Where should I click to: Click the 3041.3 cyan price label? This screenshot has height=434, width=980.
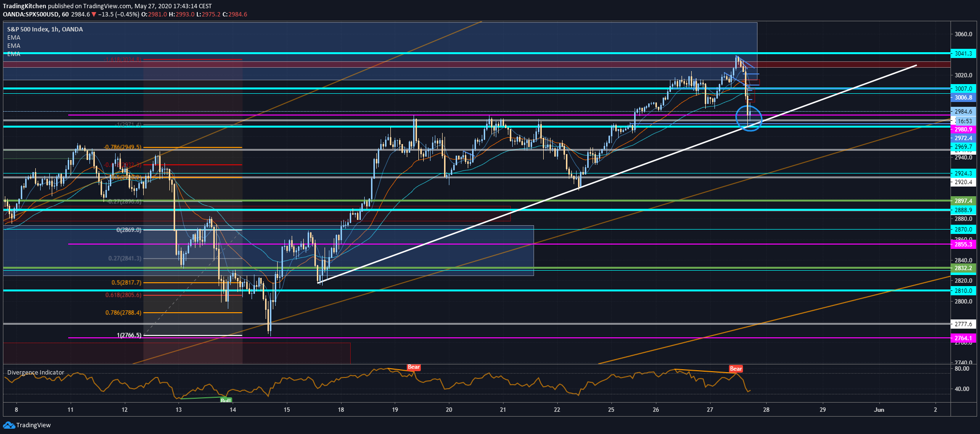pyautogui.click(x=963, y=54)
